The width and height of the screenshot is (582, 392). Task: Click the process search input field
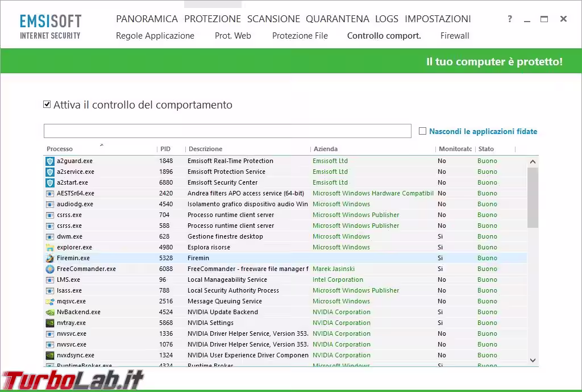tap(227, 131)
